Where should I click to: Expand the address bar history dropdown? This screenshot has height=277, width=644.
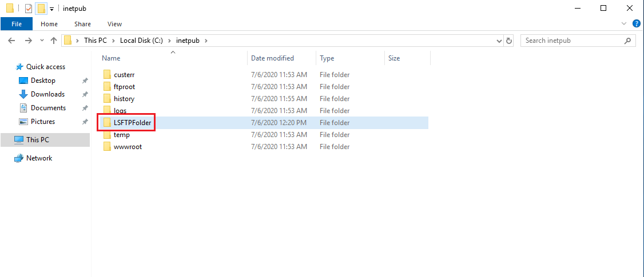pos(499,41)
